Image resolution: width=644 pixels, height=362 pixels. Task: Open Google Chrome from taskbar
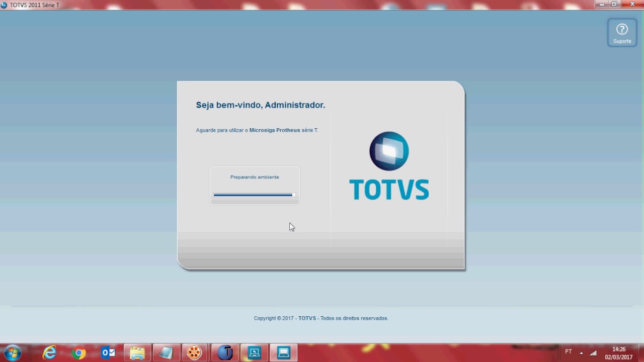[78, 353]
